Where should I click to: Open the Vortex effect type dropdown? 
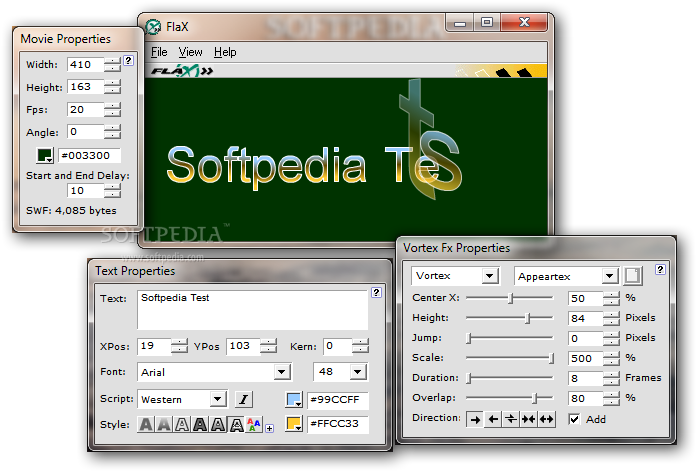tap(489, 276)
